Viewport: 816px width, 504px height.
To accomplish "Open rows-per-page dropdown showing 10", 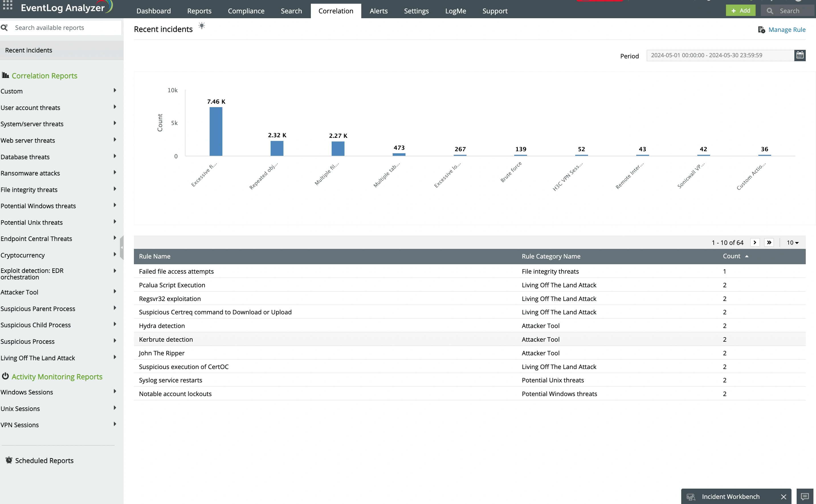I will 792,243.
